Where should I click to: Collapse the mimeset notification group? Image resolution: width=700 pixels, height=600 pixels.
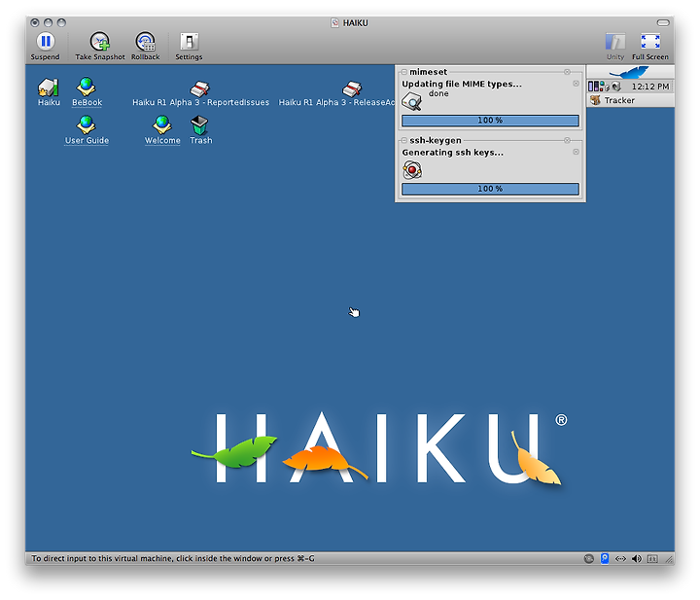pyautogui.click(x=404, y=72)
